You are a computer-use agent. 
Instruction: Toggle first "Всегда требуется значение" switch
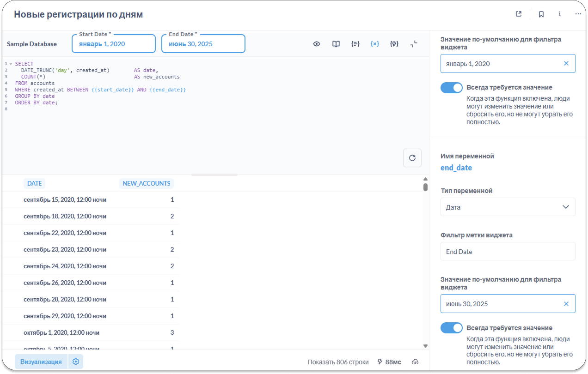tap(451, 88)
